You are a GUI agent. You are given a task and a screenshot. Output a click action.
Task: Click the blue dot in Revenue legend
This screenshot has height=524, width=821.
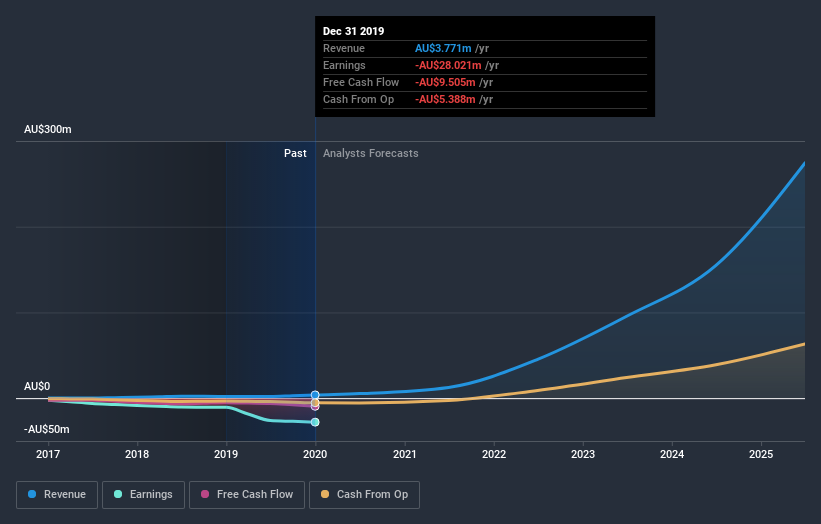tap(32, 494)
